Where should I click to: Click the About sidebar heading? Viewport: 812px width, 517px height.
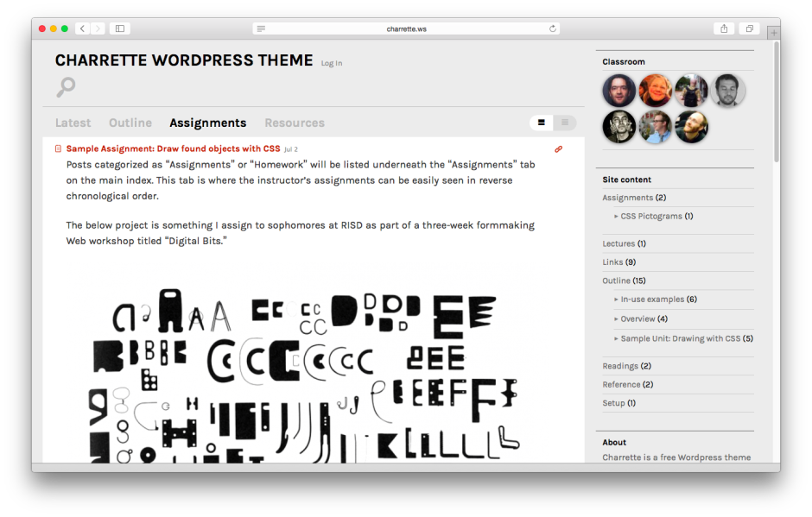[x=614, y=443]
